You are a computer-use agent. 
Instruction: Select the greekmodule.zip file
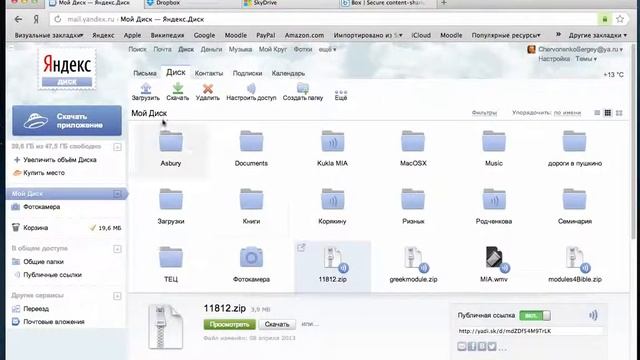413,264
